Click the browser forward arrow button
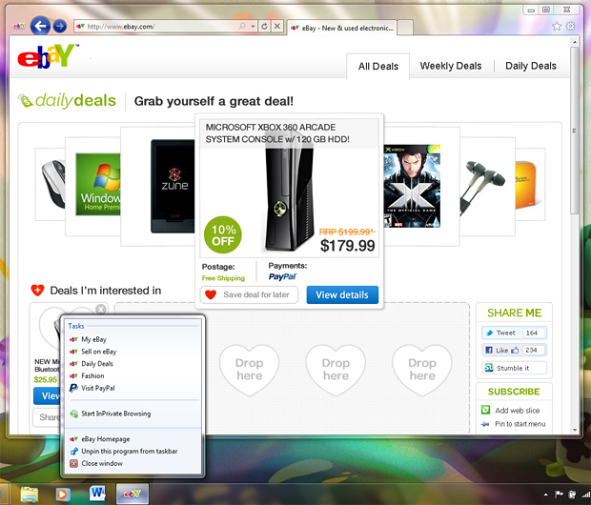The width and height of the screenshot is (591, 505). (x=60, y=26)
